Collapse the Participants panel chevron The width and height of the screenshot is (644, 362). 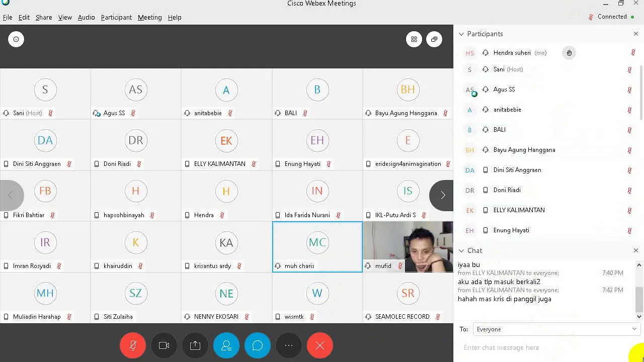[x=461, y=34]
